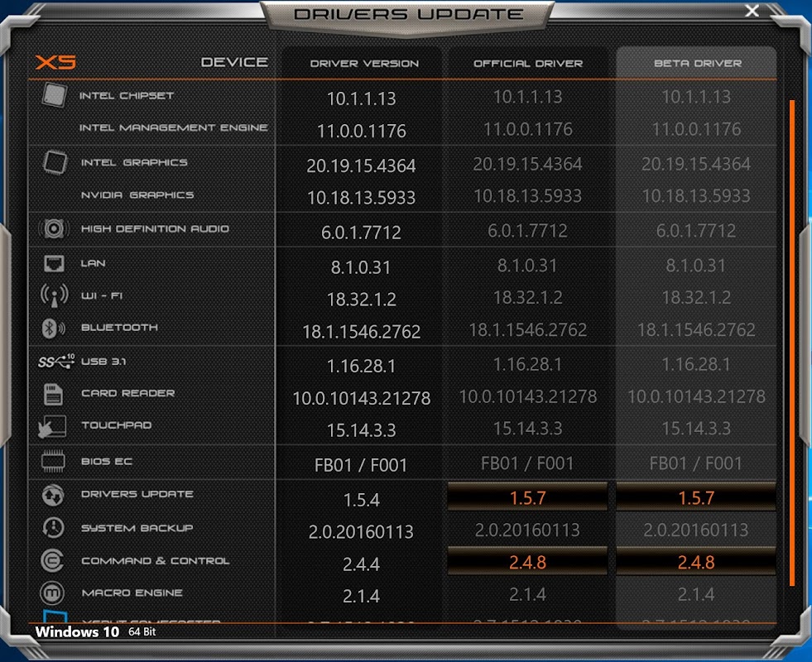Viewport: 812px width, 662px height.
Task: Select the Touchpad icon
Action: (52, 426)
